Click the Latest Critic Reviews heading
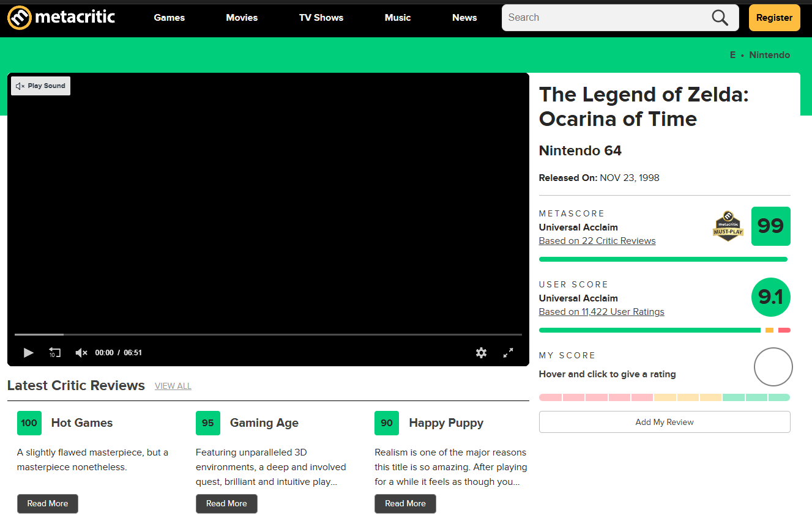Screen dimensions: 812x524 click(x=76, y=386)
